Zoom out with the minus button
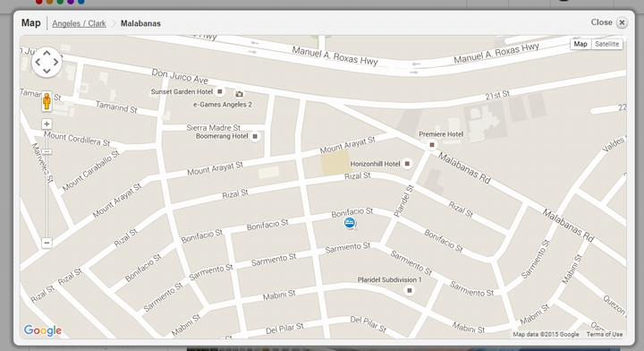Screen dimensions: 644x351 47,243
